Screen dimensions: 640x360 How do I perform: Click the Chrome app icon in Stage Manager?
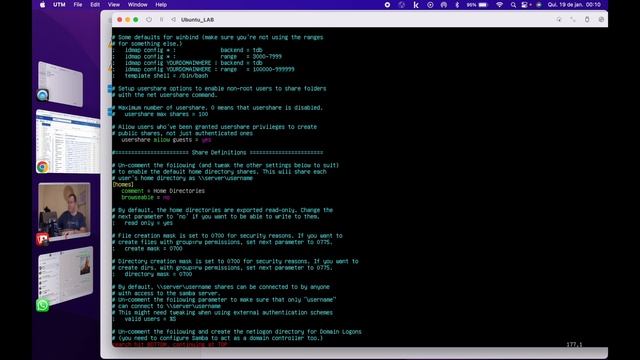42,167
